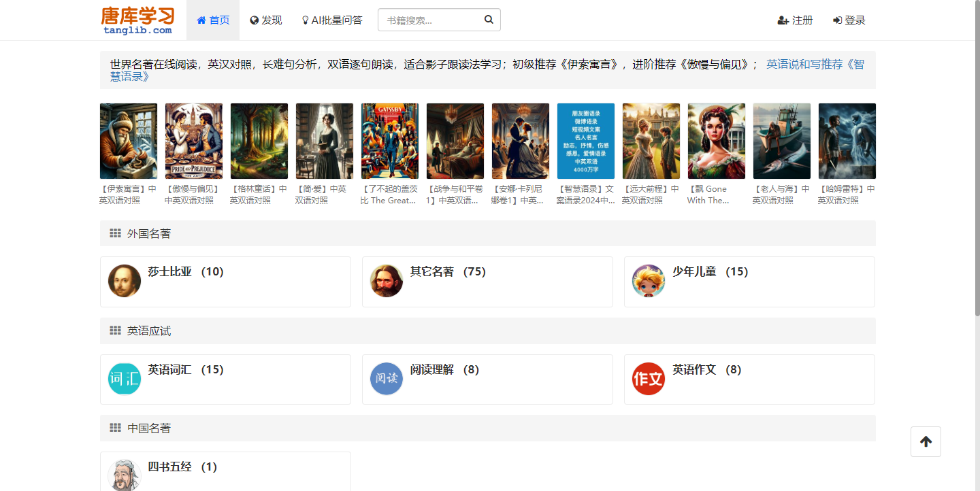Open the 首页 home tab
This screenshot has width=980, height=491.
pyautogui.click(x=213, y=20)
